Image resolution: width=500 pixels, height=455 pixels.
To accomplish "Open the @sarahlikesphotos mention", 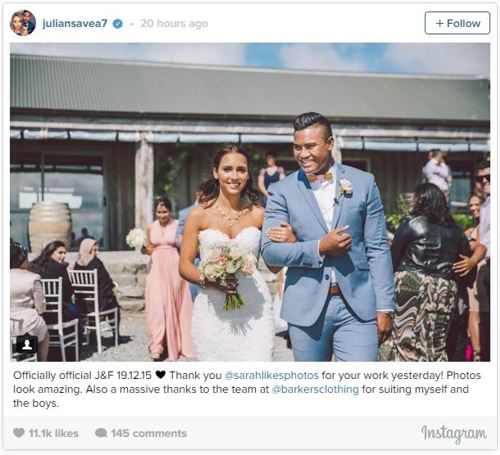I will [272, 375].
